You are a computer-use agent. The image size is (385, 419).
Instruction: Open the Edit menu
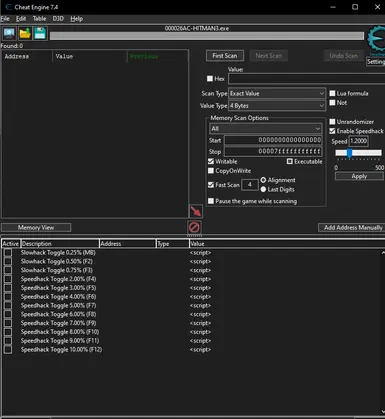(x=21, y=19)
